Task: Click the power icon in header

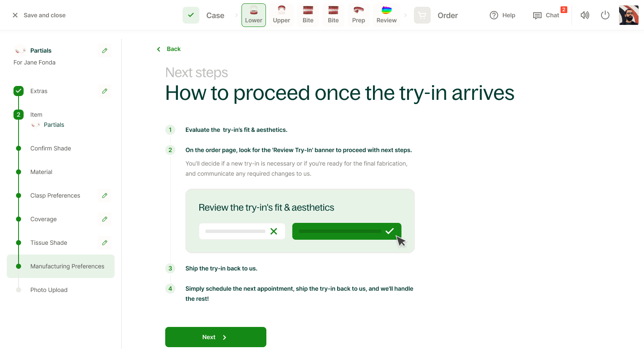Action: [x=605, y=15]
